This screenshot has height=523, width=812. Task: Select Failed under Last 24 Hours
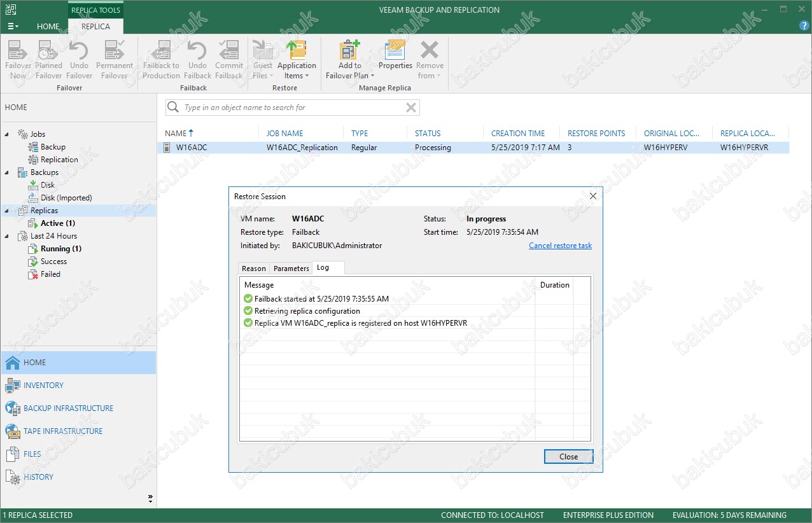pos(50,274)
